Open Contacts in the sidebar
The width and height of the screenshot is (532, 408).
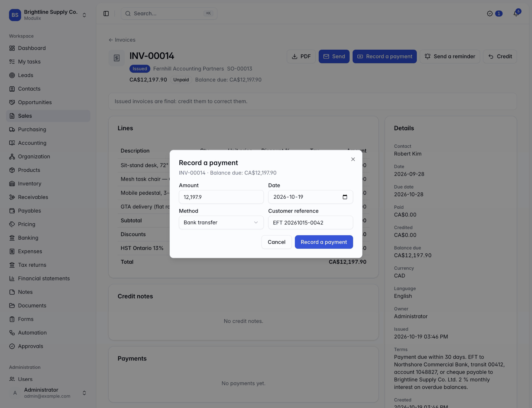click(x=48, y=89)
